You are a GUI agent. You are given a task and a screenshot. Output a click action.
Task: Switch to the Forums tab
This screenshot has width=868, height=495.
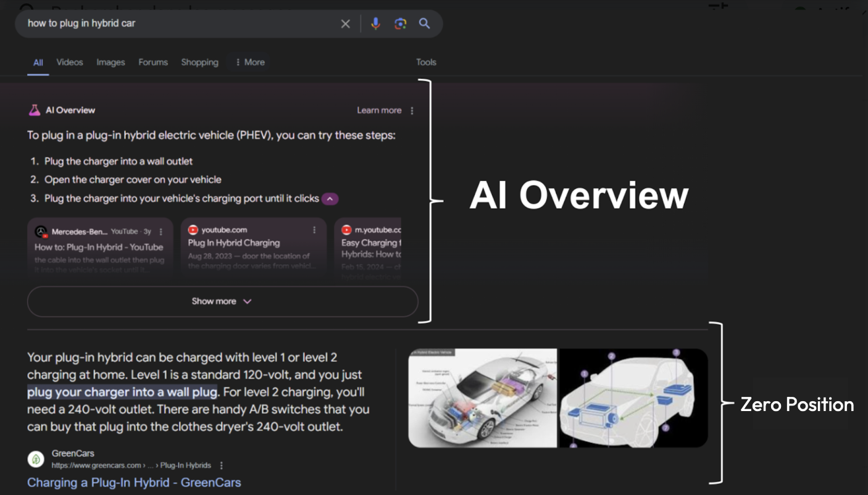[153, 62]
